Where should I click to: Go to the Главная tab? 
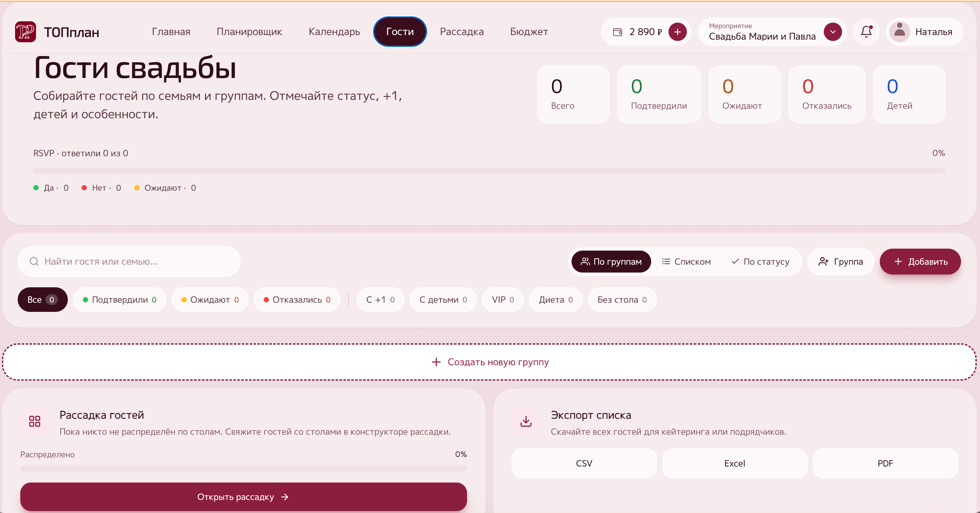point(171,31)
